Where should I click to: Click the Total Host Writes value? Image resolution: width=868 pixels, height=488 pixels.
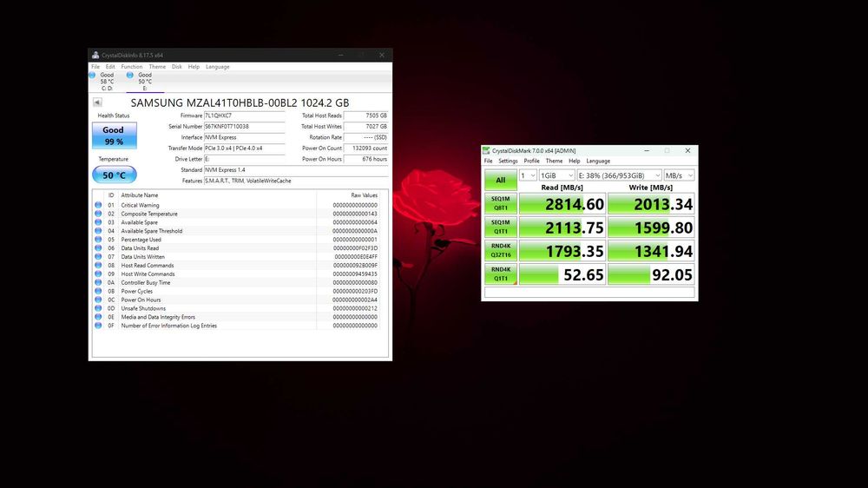click(x=366, y=126)
